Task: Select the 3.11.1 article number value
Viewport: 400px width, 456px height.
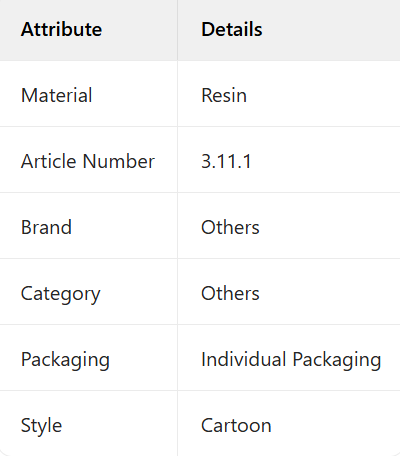Action: [226, 161]
